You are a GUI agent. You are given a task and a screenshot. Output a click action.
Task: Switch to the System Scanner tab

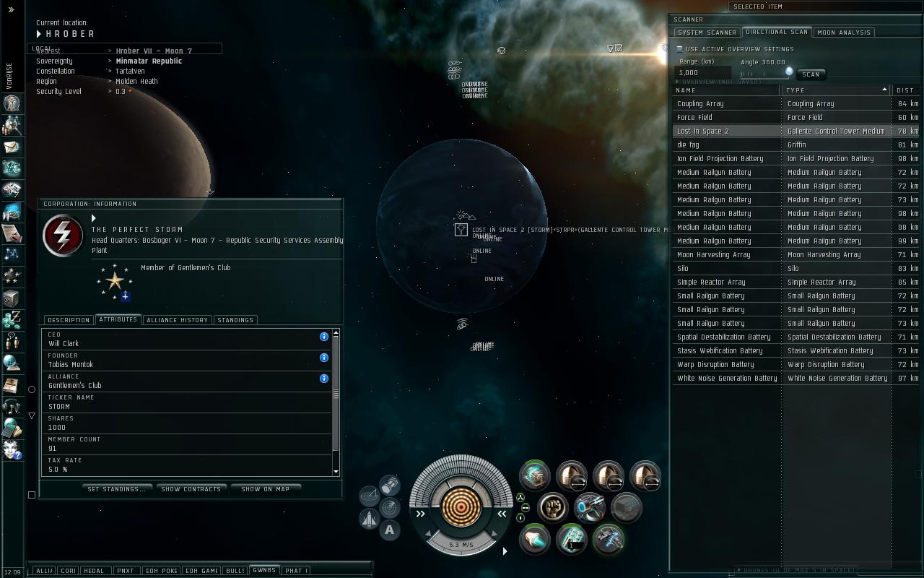707,33
